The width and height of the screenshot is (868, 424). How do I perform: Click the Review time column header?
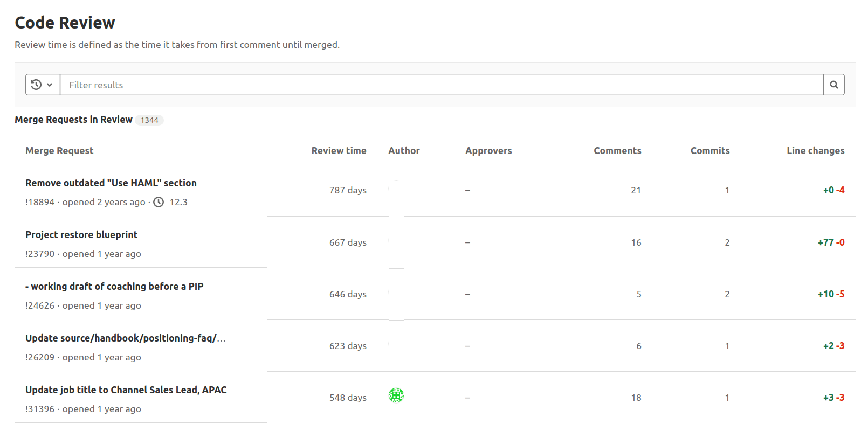tap(339, 151)
